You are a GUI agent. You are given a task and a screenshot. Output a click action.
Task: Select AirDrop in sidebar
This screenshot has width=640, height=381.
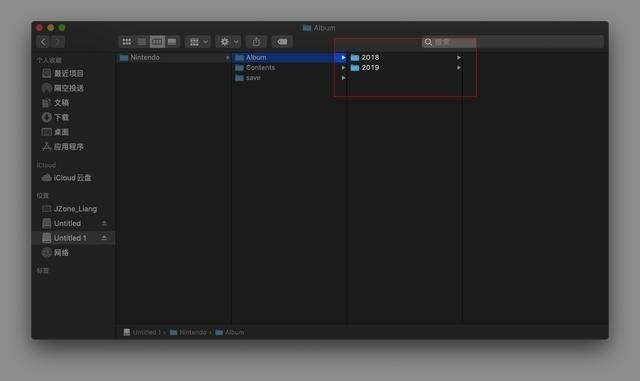coord(62,88)
